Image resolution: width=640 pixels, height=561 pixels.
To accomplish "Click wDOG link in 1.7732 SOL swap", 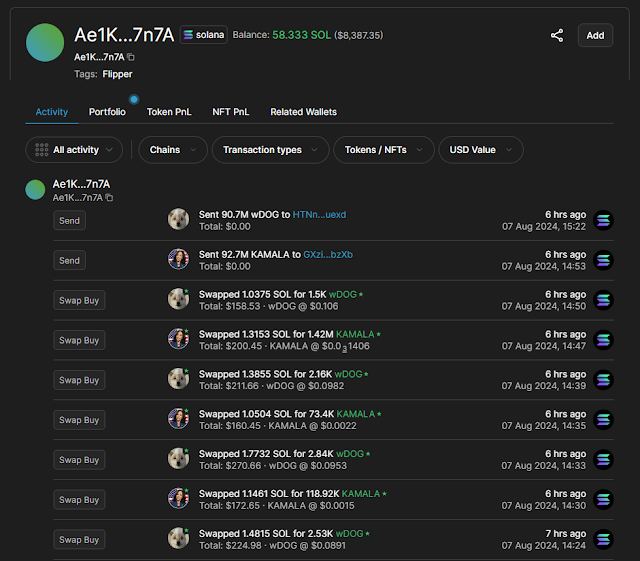I will point(350,454).
